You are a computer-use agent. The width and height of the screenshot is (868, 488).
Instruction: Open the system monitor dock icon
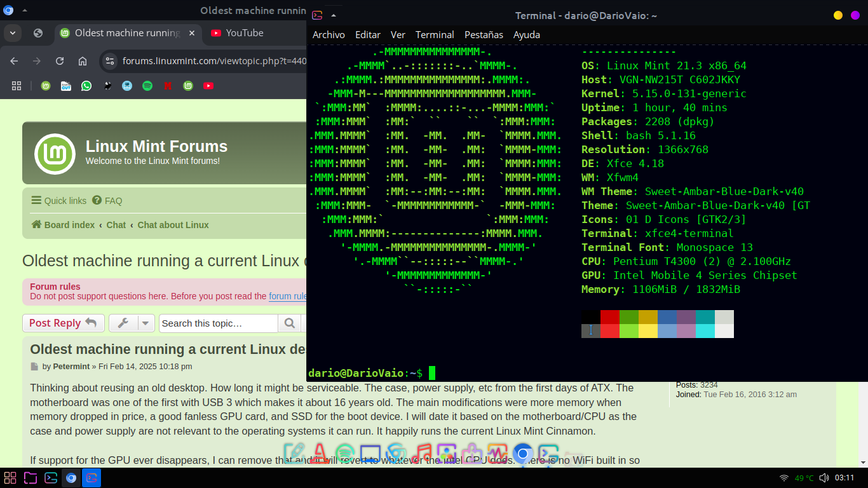click(x=497, y=454)
